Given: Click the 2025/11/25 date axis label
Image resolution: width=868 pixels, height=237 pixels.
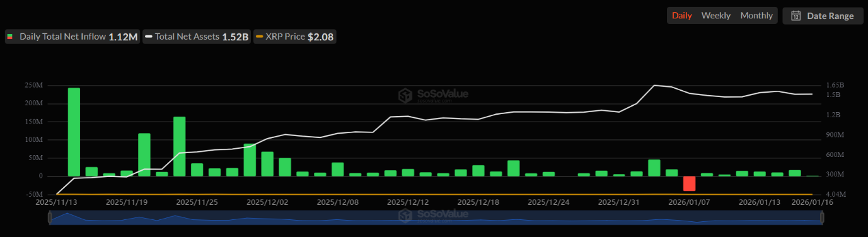Looking at the screenshot, I should pos(197,202).
